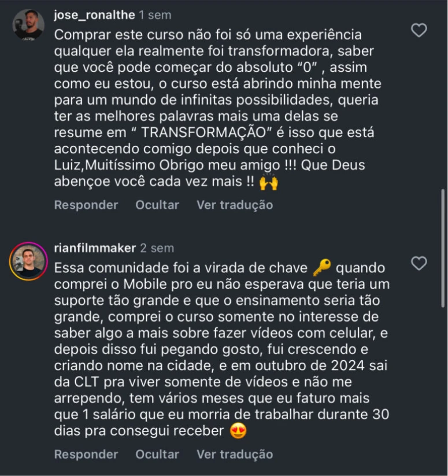
Task: Show translation of rianfilmmaker's comment
Action: 234,454
